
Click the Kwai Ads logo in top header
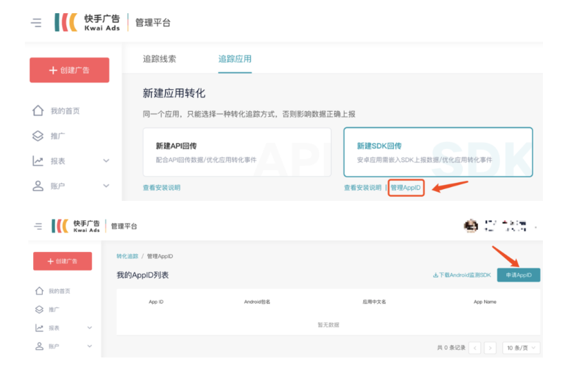click(87, 22)
